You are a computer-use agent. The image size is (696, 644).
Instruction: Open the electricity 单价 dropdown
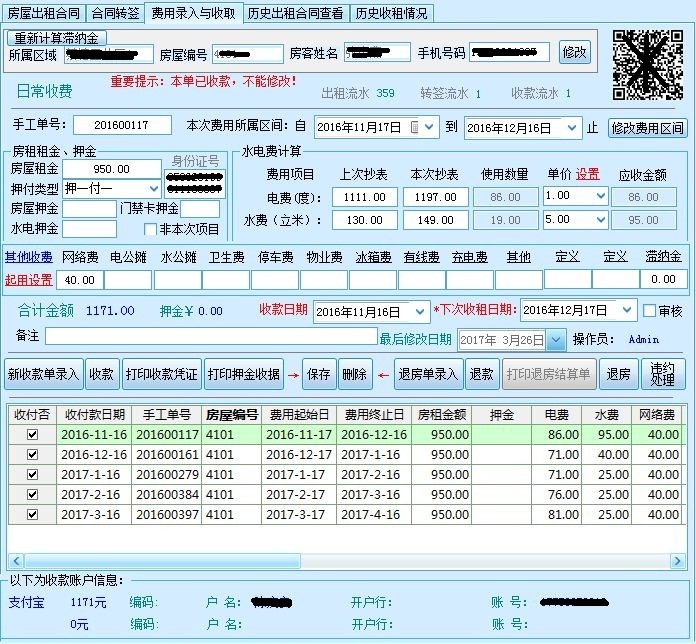point(599,196)
